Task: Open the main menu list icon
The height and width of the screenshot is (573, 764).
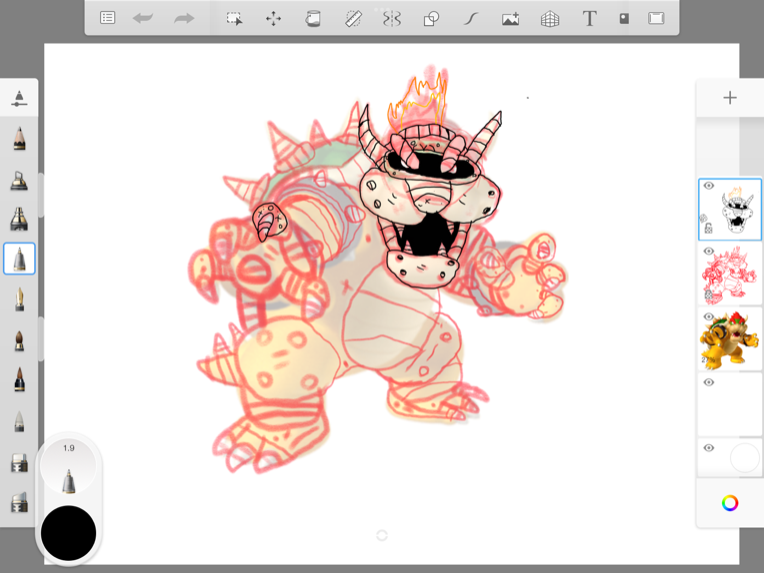Action: coord(107,19)
